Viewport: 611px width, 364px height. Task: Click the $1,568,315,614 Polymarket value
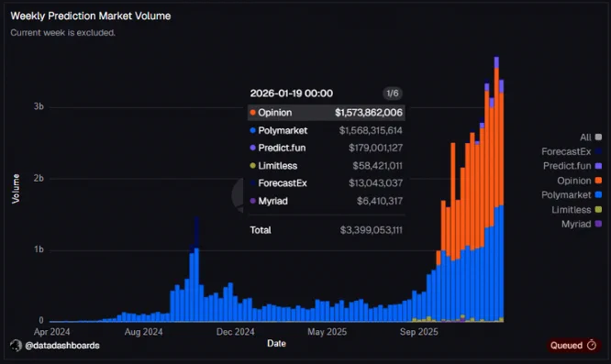click(371, 130)
